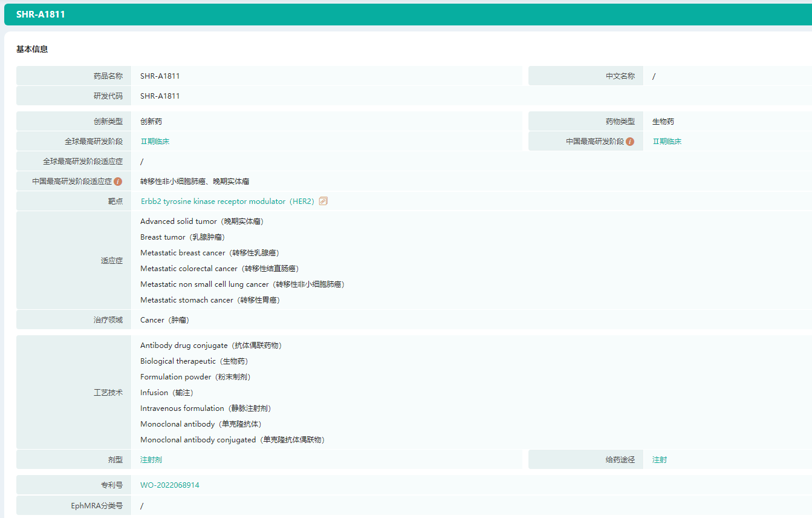Click the 靶点 field label

tap(115, 202)
